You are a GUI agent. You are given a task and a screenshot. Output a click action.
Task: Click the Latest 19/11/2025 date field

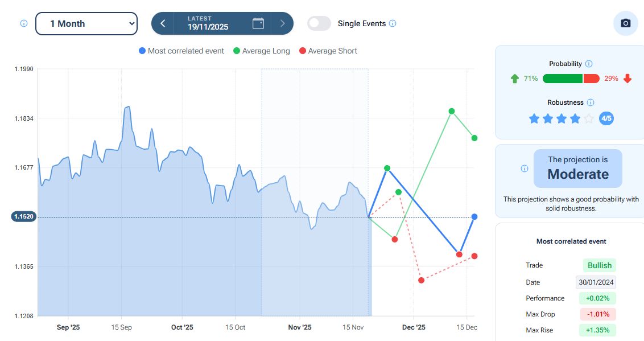tap(208, 23)
